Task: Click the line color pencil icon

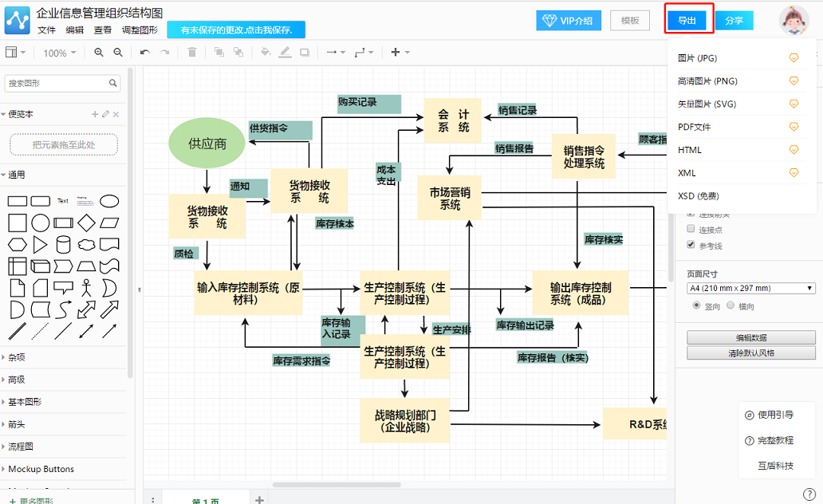Action: coord(285,52)
